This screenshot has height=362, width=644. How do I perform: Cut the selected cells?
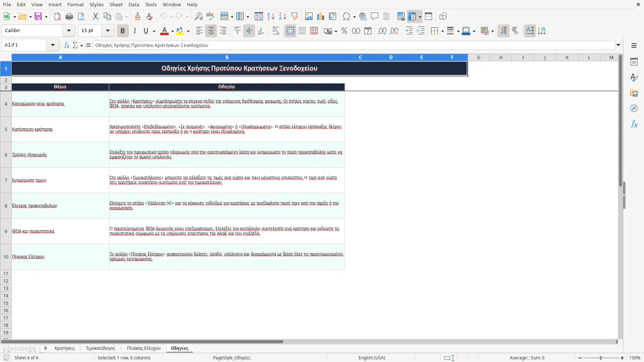coord(96,17)
